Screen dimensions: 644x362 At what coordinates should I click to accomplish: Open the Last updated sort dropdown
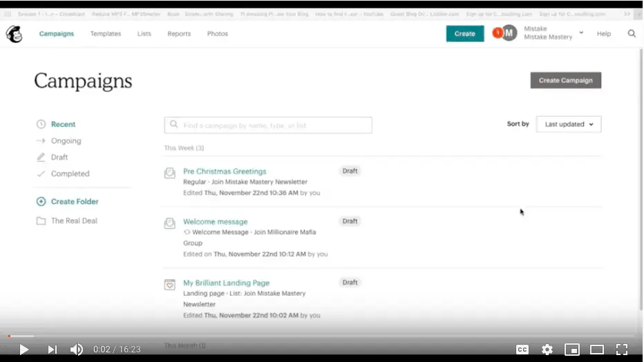click(x=569, y=124)
